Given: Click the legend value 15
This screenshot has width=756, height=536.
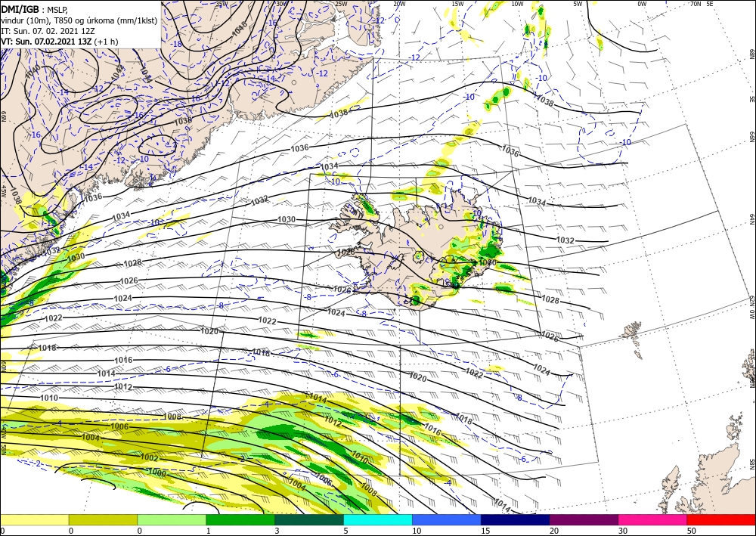Looking at the screenshot, I should (x=485, y=531).
